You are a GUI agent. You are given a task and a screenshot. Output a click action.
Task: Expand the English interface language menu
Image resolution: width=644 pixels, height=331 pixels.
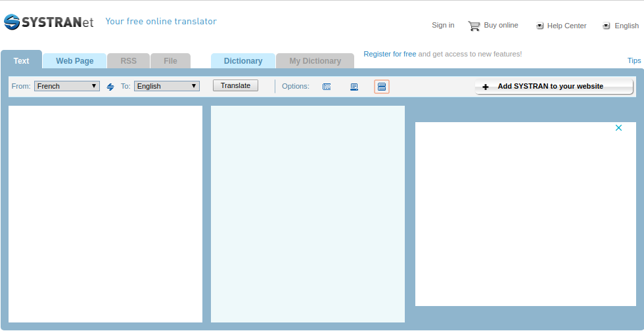coord(620,26)
